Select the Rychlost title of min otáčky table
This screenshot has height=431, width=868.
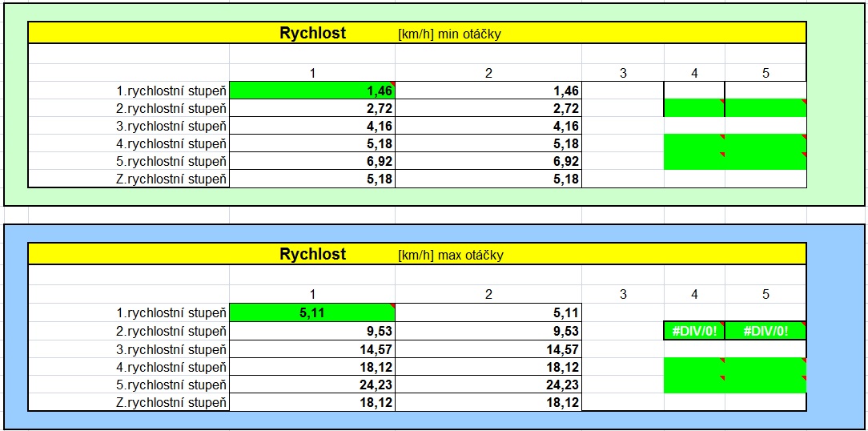(313, 33)
